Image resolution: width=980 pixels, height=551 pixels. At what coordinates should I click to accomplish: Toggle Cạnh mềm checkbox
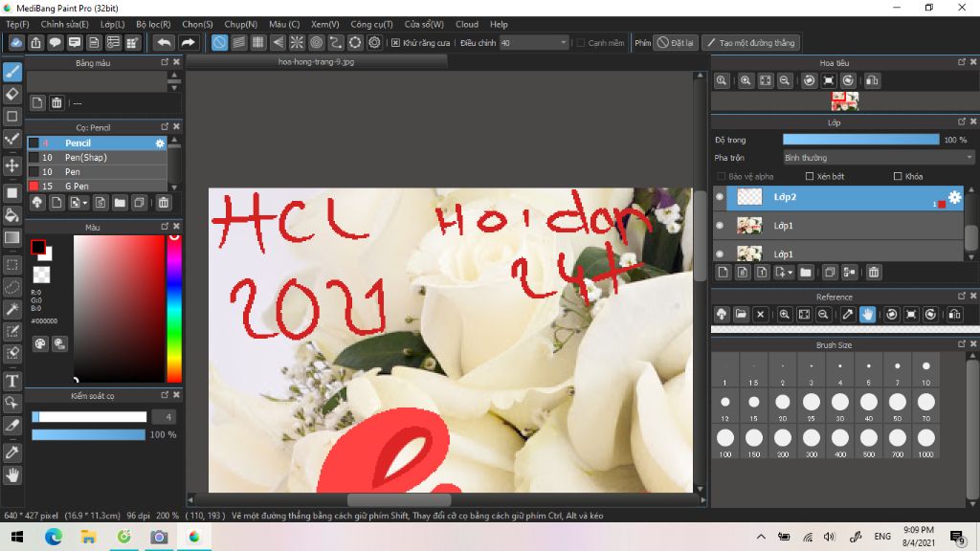[581, 42]
